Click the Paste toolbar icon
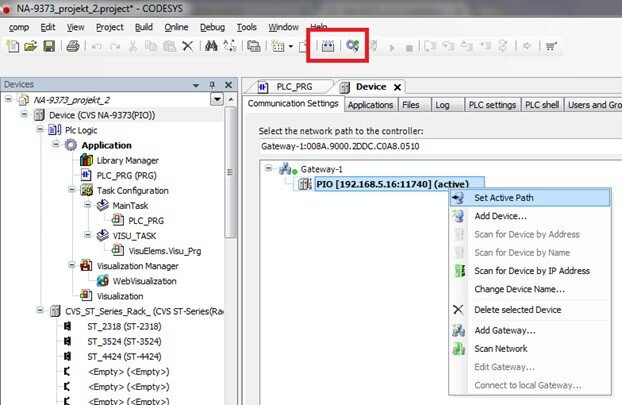Viewport: 622px width, 405px height. tap(169, 46)
